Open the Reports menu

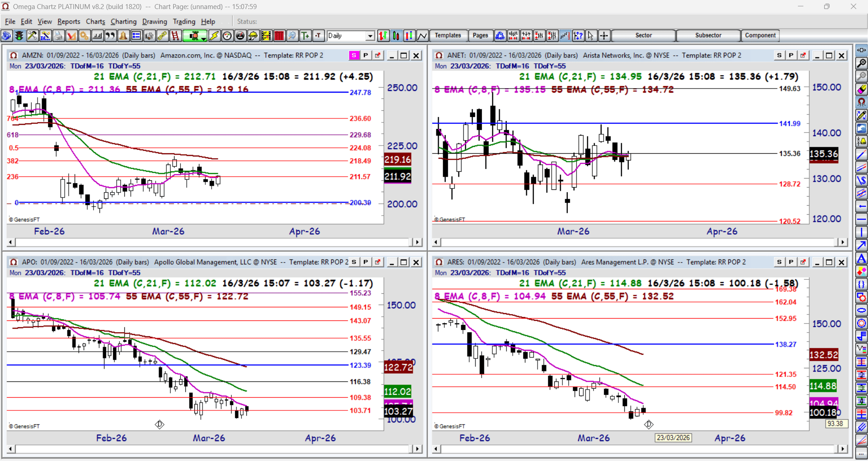coord(69,21)
